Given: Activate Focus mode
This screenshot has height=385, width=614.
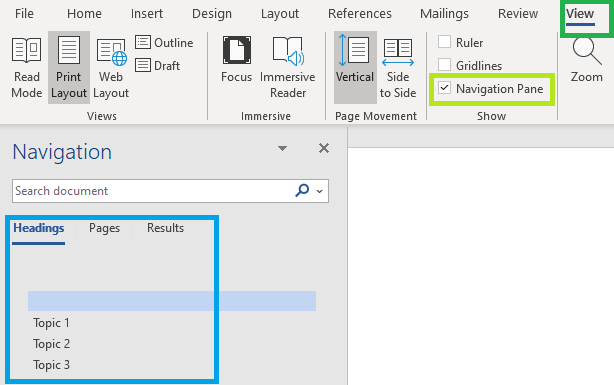Looking at the screenshot, I should pos(237,60).
